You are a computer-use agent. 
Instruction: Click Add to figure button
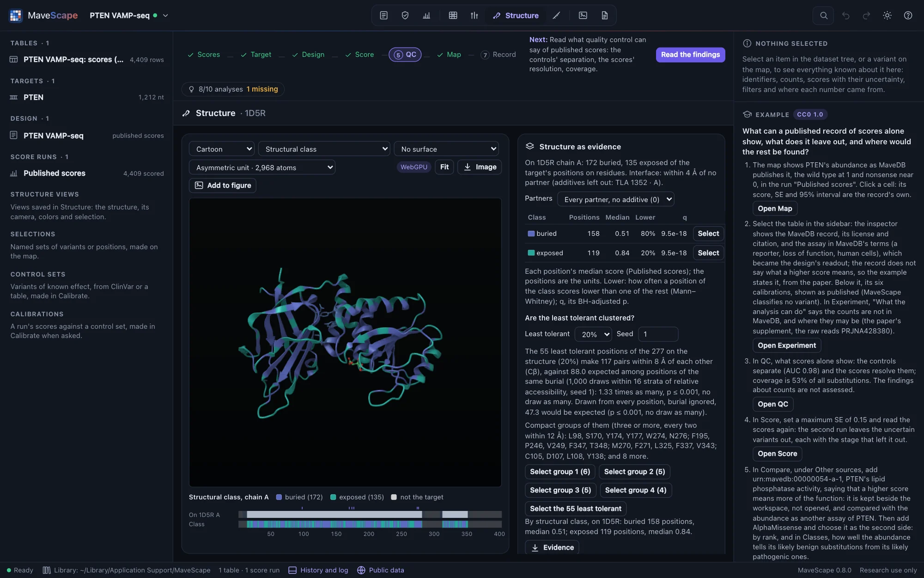[x=223, y=185]
